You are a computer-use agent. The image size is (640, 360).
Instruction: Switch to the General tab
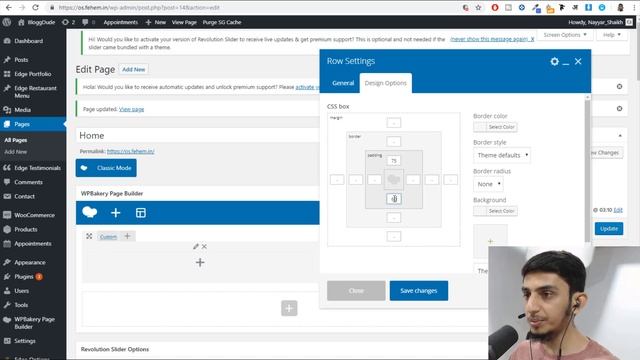click(x=343, y=83)
